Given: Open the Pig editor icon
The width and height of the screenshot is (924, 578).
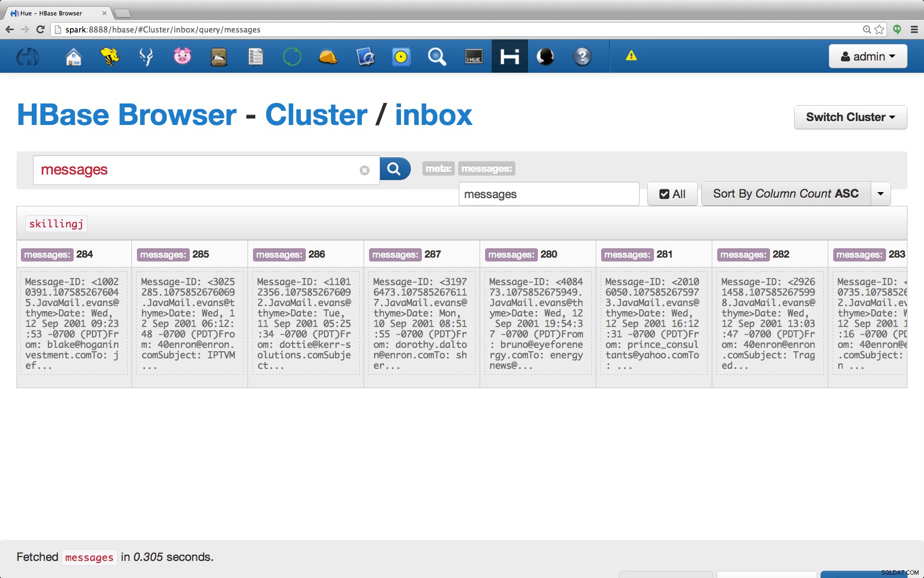Looking at the screenshot, I should click(x=182, y=56).
